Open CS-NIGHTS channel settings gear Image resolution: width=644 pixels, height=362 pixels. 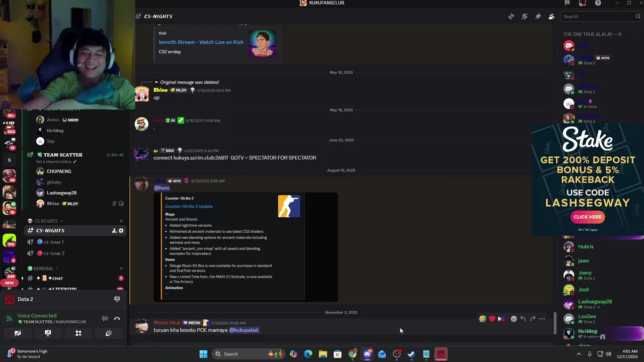(121, 231)
